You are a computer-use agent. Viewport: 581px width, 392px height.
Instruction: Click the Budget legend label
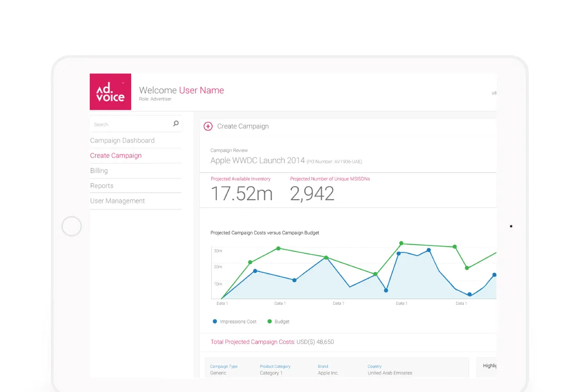tap(282, 322)
